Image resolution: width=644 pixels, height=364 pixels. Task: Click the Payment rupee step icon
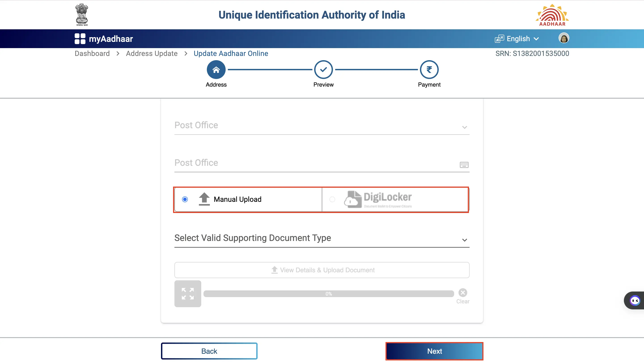pyautogui.click(x=429, y=69)
